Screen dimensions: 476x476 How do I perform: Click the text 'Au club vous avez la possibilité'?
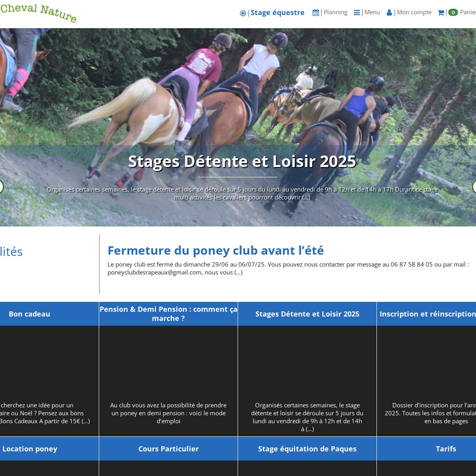pyautogui.click(x=168, y=413)
